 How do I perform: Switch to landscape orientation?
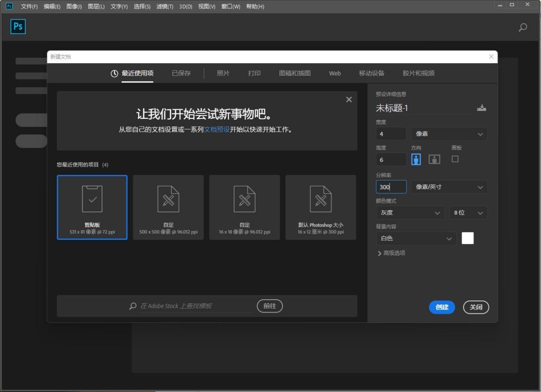pyautogui.click(x=434, y=159)
